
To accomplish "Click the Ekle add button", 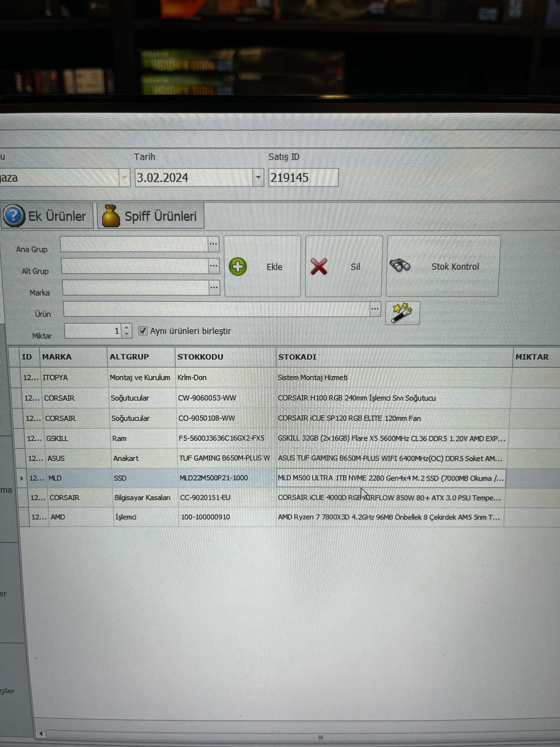I will pos(262,266).
